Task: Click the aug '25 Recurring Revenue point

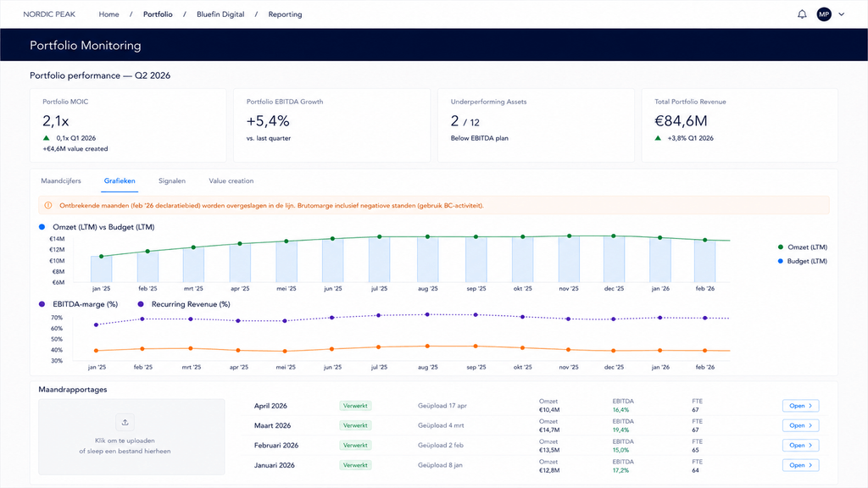Action: click(427, 314)
